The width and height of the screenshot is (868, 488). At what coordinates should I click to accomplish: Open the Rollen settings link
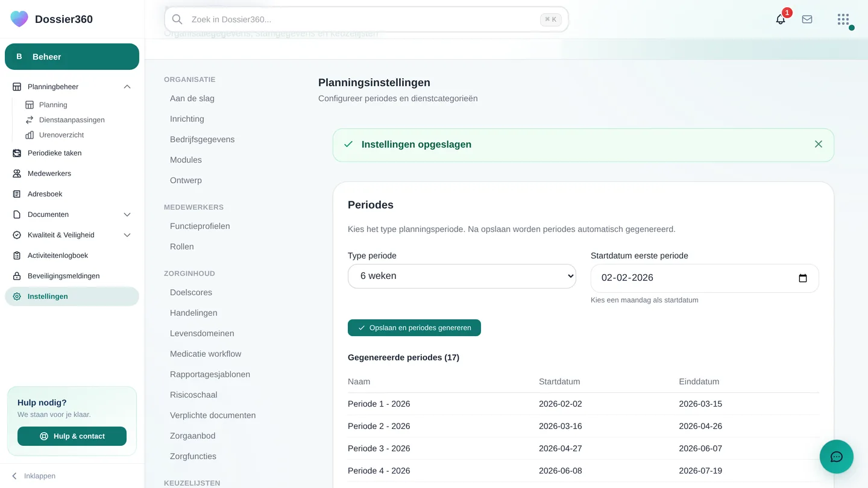coord(182,246)
